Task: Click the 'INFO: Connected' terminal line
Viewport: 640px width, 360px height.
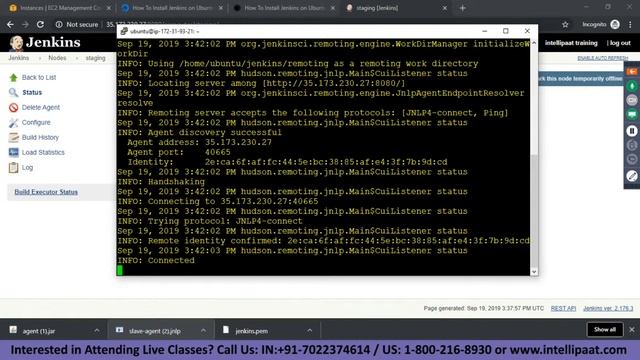Action: 156,260
